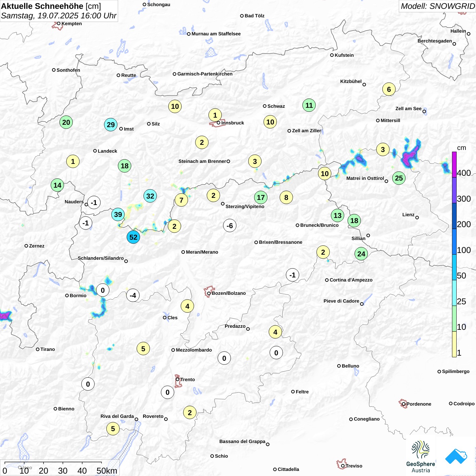Click the Trento city dot
The width and height of the screenshot is (476, 476).
177,379
